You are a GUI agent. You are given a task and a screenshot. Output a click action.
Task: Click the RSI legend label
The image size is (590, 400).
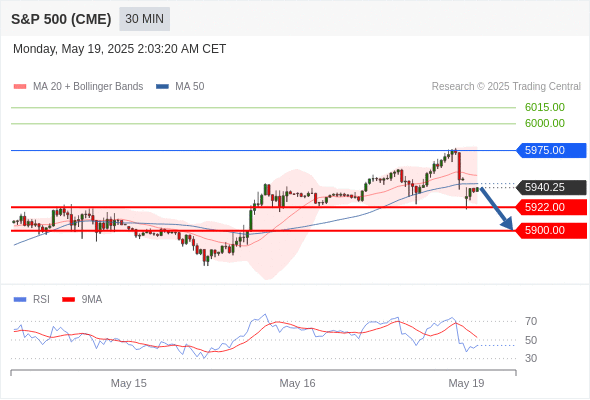pyautogui.click(x=41, y=300)
